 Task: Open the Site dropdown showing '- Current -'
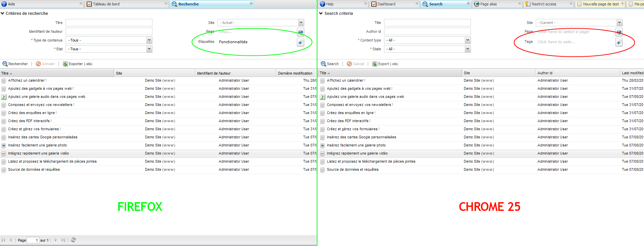pos(619,23)
